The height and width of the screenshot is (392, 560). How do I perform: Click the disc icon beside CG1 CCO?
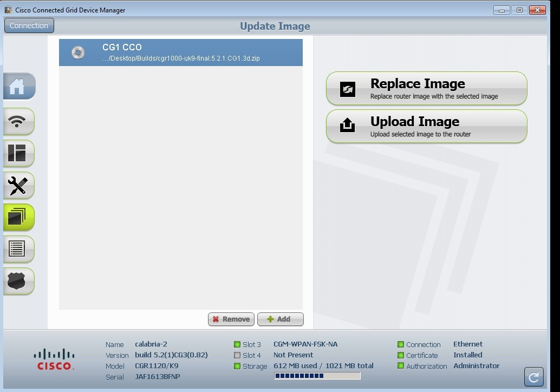78,53
